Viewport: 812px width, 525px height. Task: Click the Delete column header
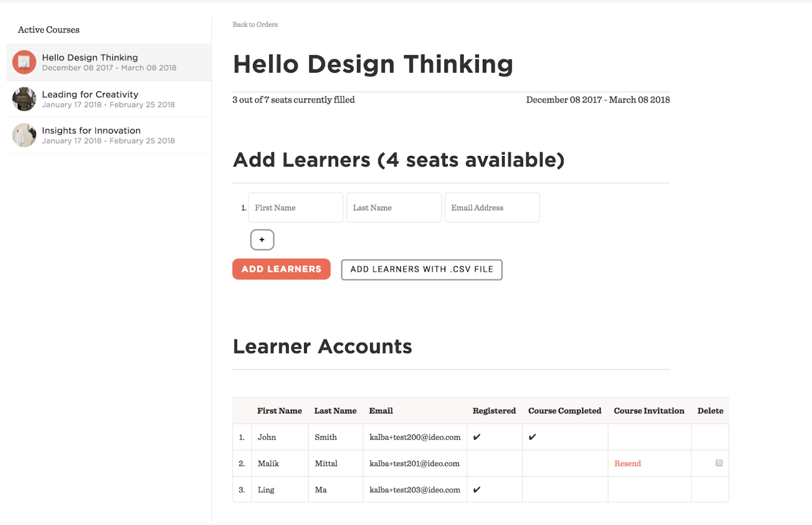[710, 411]
